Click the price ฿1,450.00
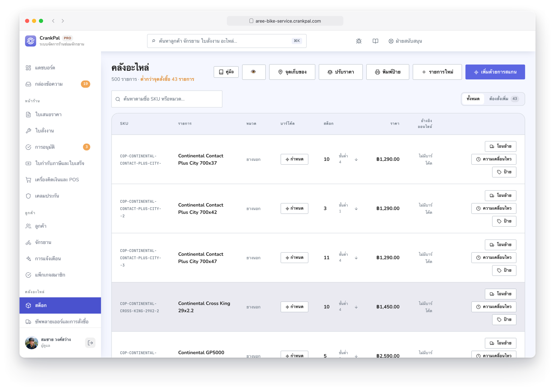555x392 pixels. tap(388, 307)
